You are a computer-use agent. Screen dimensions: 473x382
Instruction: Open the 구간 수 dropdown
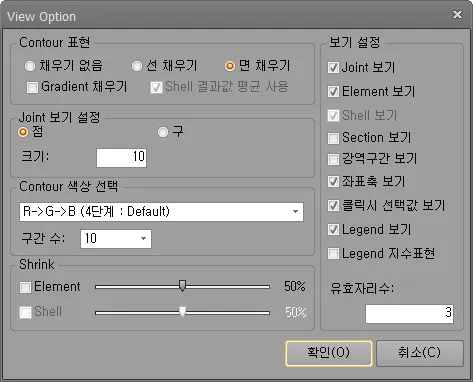[116, 239]
